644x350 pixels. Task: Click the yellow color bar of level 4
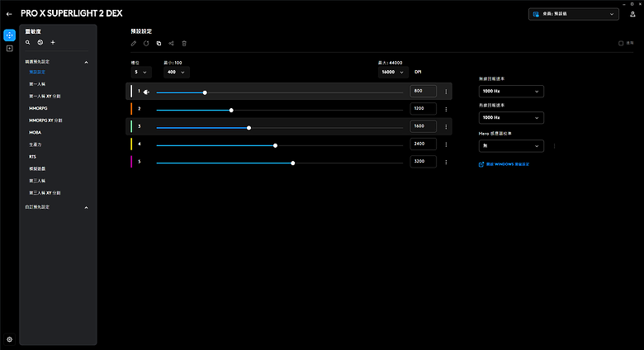pos(131,144)
